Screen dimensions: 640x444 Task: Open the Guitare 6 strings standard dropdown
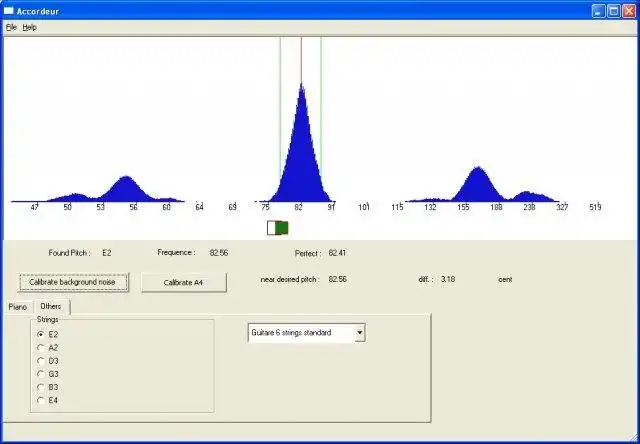coord(359,333)
